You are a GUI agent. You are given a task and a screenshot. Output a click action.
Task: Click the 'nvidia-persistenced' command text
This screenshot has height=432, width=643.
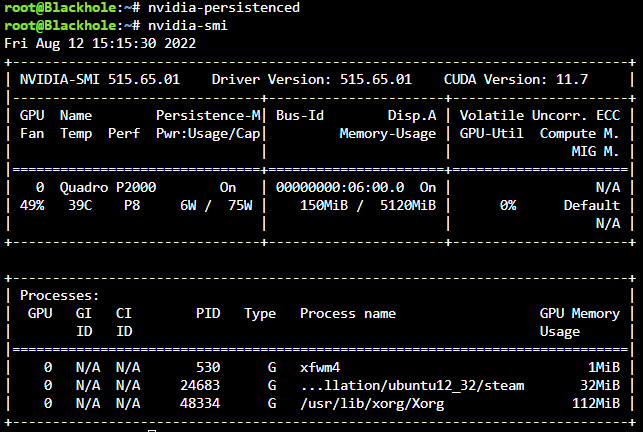coord(224,8)
